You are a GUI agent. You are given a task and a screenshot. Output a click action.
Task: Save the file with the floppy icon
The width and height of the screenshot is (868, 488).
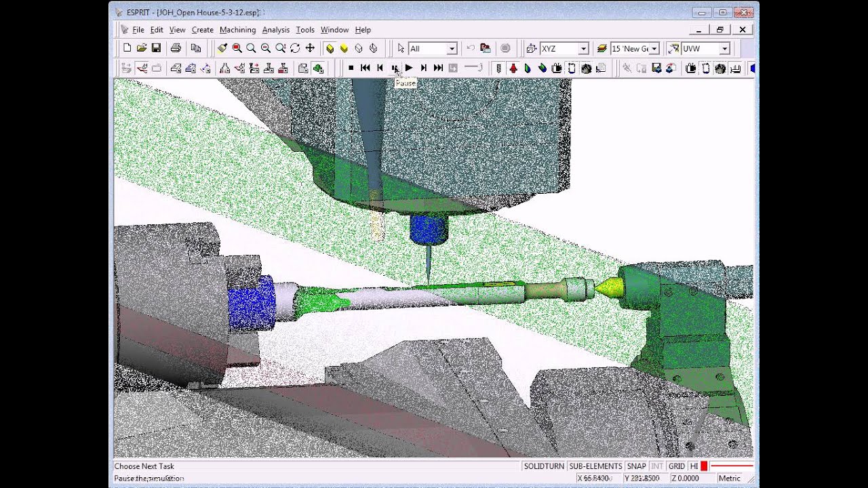click(x=156, y=48)
